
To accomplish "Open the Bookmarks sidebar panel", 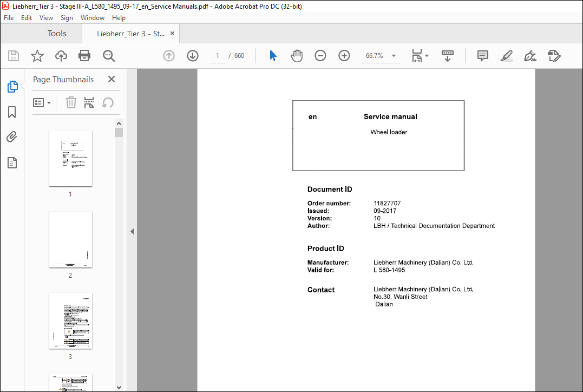I will (12, 112).
